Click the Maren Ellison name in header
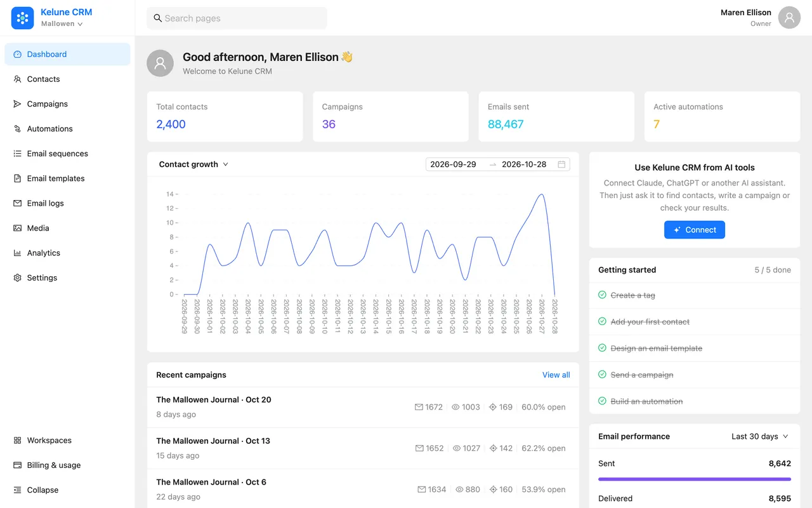 click(746, 13)
